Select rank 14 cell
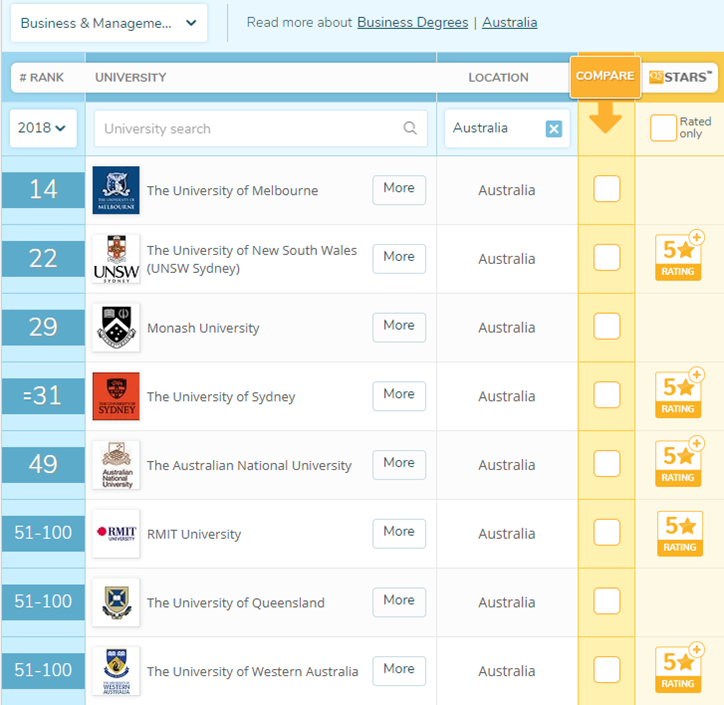This screenshot has width=724, height=705. pyautogui.click(x=43, y=190)
